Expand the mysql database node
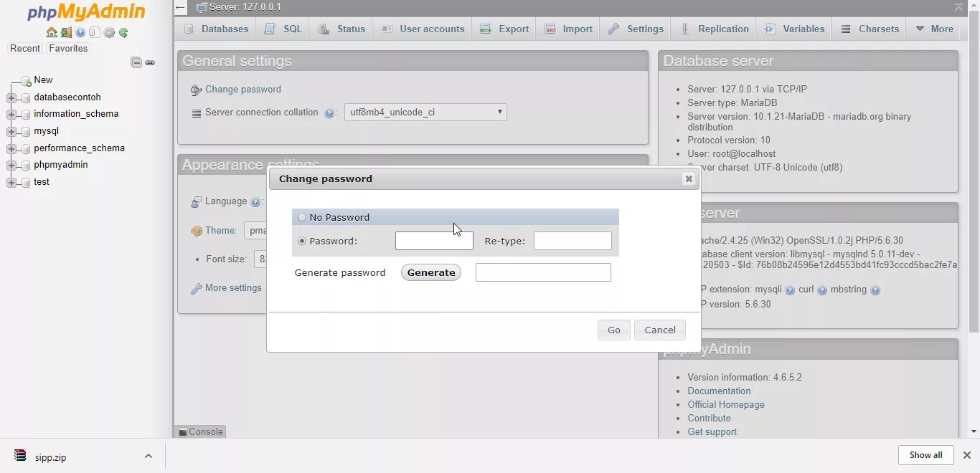Viewport: 980px width, 473px height. [11, 132]
